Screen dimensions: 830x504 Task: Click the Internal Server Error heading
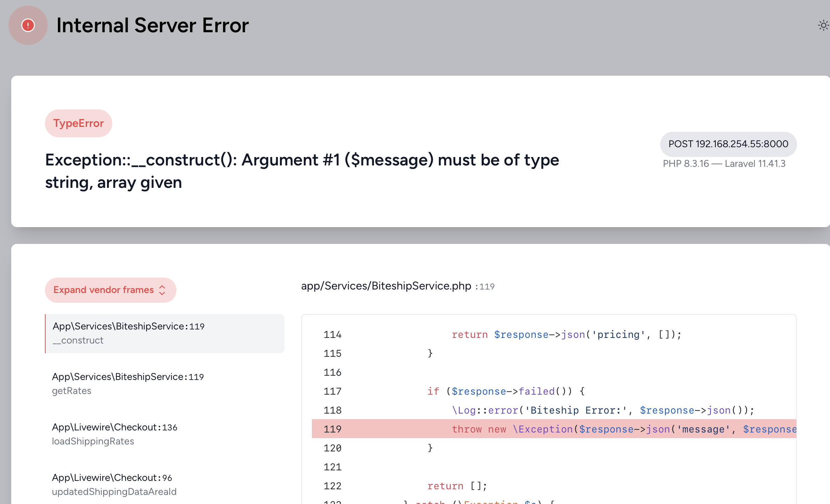coord(153,26)
